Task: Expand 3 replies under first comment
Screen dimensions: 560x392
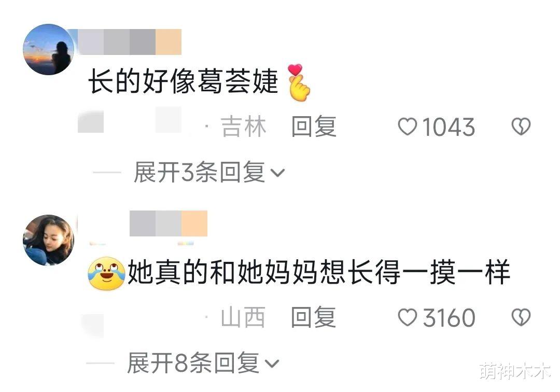Action: click(x=199, y=173)
